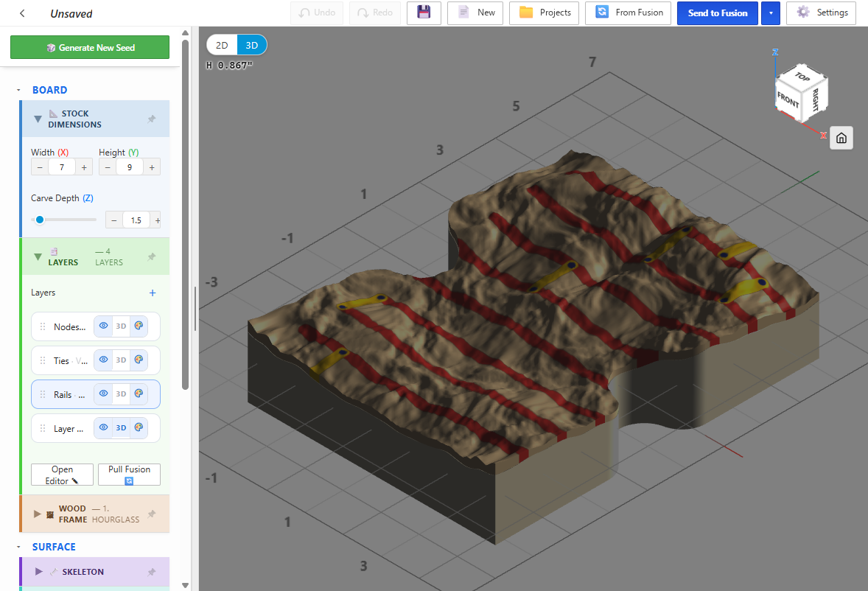The width and height of the screenshot is (868, 591).
Task: Click the TOP face of view cube
Action: [802, 77]
